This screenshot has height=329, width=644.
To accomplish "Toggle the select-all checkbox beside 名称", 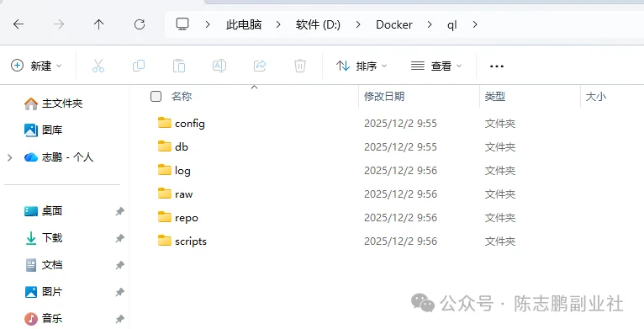I will [x=156, y=96].
